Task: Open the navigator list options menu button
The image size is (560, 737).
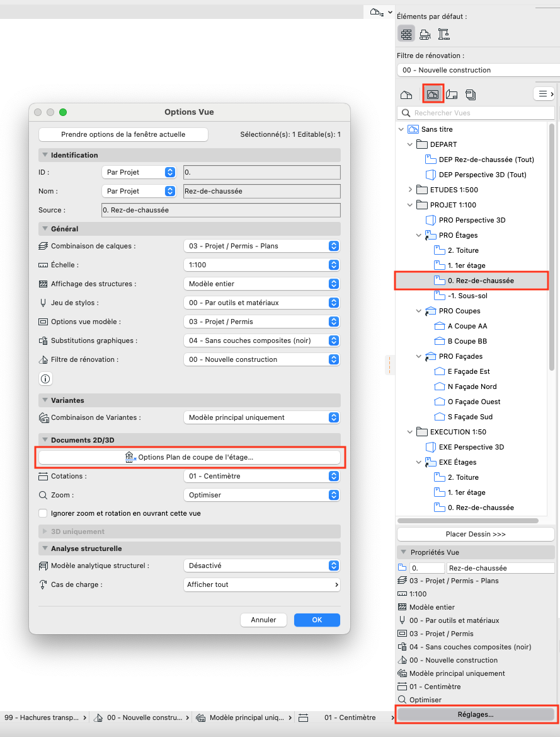Action: tap(545, 94)
